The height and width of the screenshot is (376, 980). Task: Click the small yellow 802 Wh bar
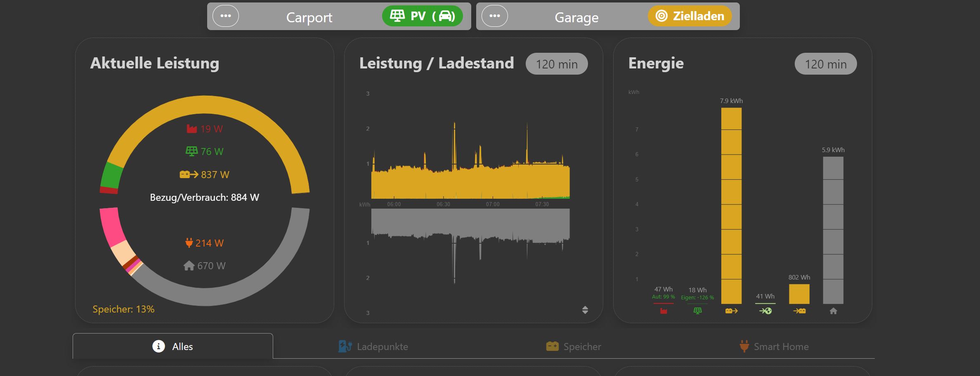(799, 294)
